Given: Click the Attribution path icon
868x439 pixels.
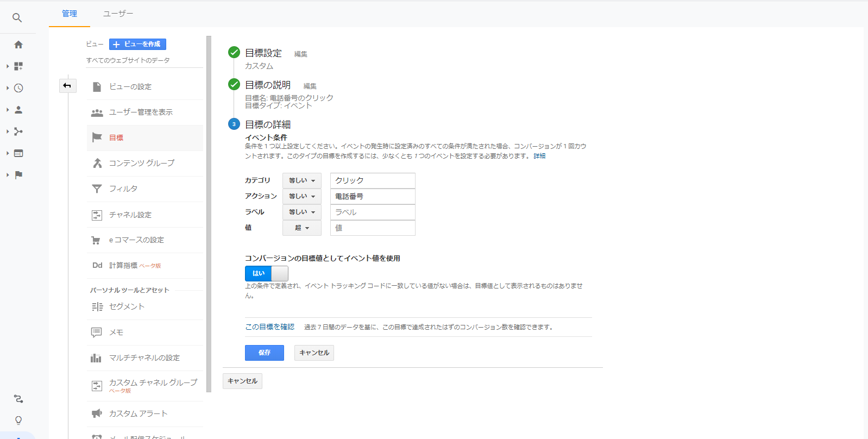Looking at the screenshot, I should click(18, 399).
